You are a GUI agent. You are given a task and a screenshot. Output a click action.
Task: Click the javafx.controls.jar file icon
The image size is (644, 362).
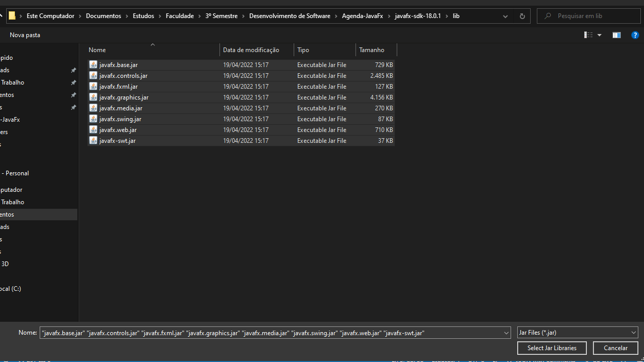(93, 76)
